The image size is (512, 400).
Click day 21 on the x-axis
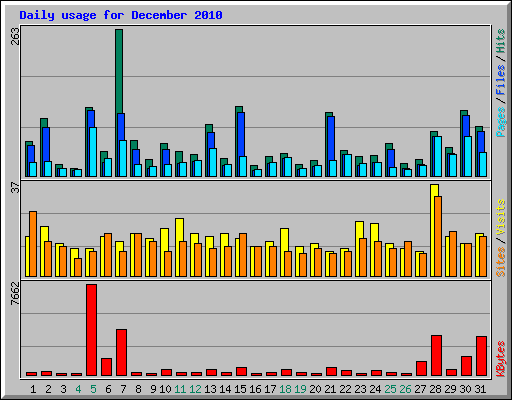330,389
